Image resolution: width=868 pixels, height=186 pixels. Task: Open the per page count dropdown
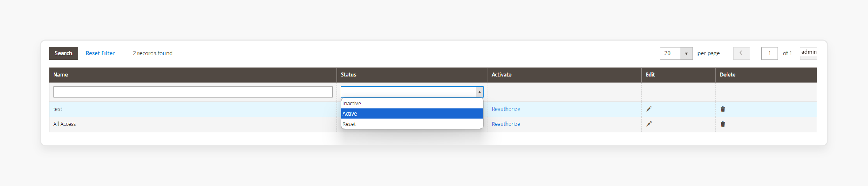[676, 53]
